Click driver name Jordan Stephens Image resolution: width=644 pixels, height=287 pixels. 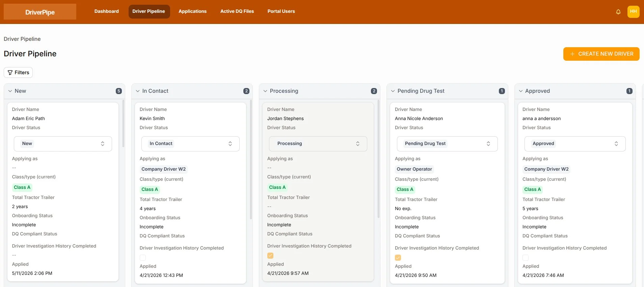point(286,119)
